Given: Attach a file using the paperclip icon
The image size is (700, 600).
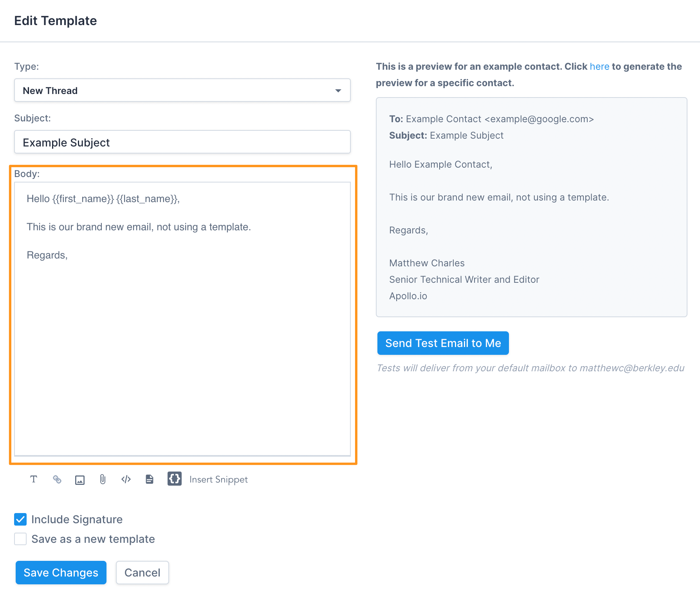Looking at the screenshot, I should click(103, 479).
